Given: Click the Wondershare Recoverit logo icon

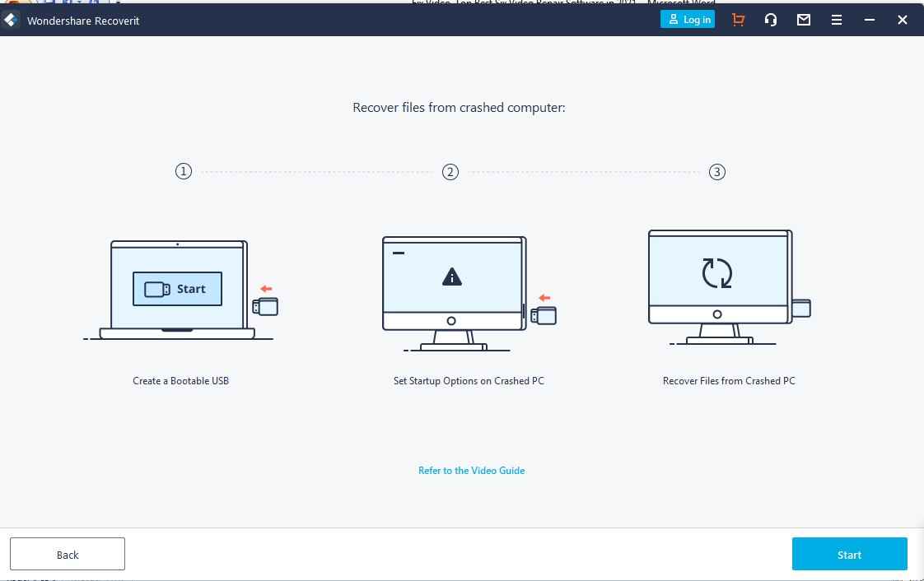Looking at the screenshot, I should click(10, 20).
